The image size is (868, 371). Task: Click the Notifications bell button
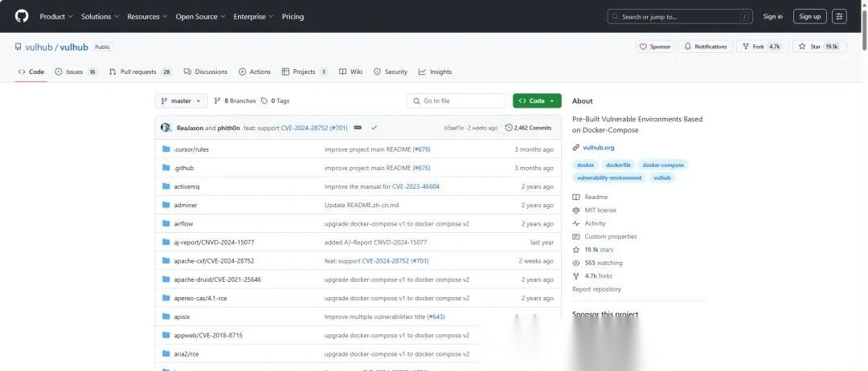pyautogui.click(x=706, y=47)
